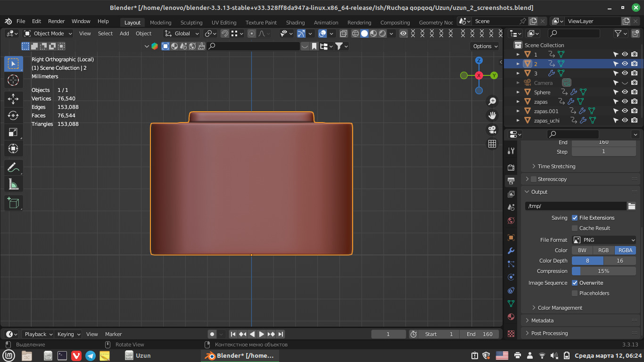Switch shading to Rendered preview
Screen dimensions: 644x362
tap(382, 33)
